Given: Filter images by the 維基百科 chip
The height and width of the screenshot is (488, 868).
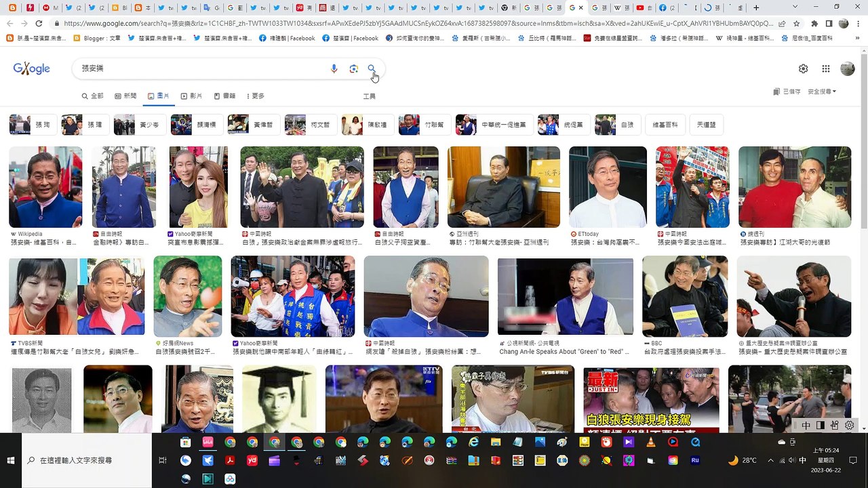Looking at the screenshot, I should [664, 125].
